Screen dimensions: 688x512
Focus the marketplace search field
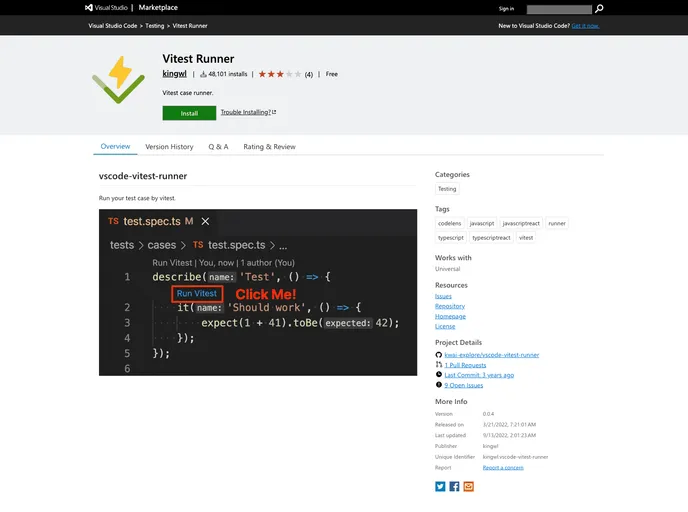559,9
